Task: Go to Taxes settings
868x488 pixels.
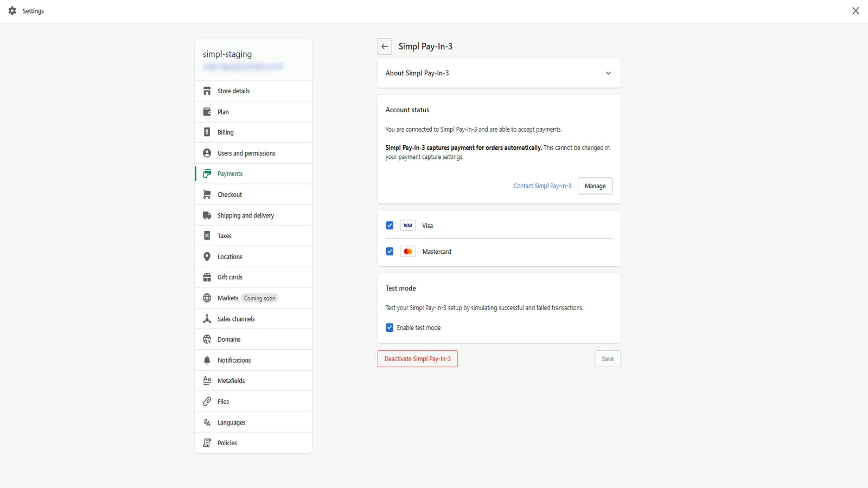Action: pos(253,236)
